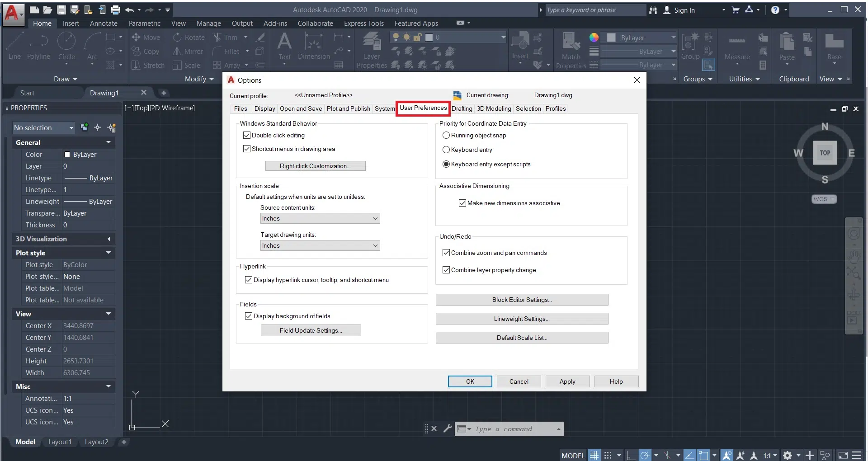Screen dimensions: 868x461
Task: Open the Annotate ribbon tab
Action: (x=104, y=24)
